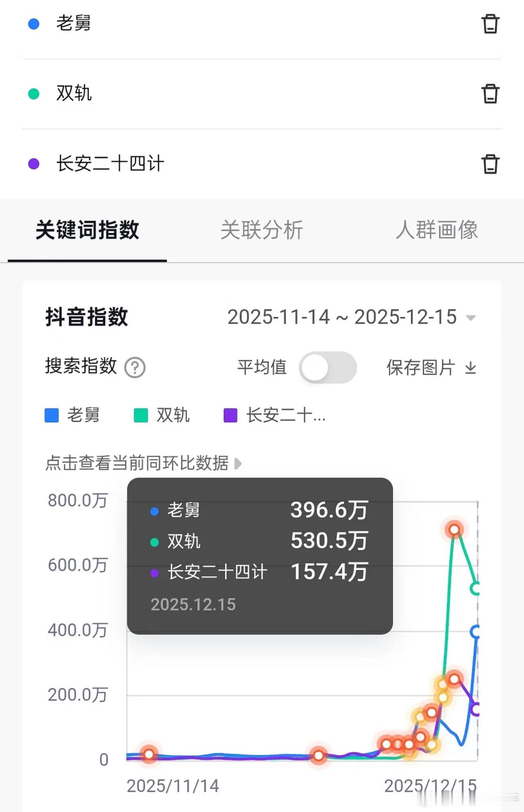Screen dimensions: 524x812
Task: Open the 人群画像 tab
Action: tap(437, 230)
